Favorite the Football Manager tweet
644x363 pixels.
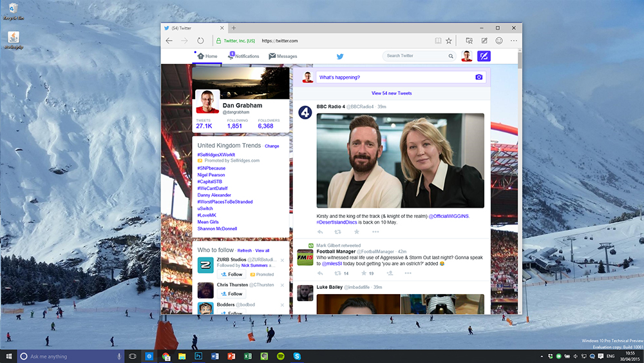[363, 273]
